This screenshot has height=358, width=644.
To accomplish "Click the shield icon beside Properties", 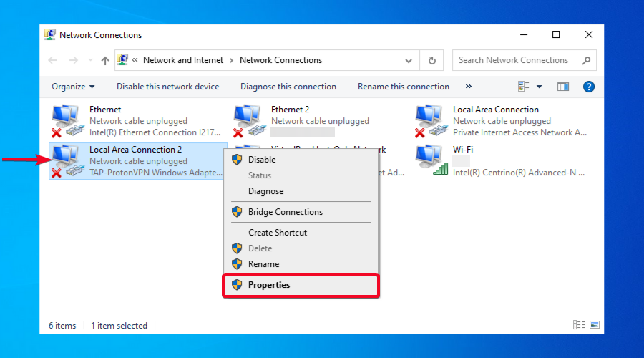I will [237, 285].
